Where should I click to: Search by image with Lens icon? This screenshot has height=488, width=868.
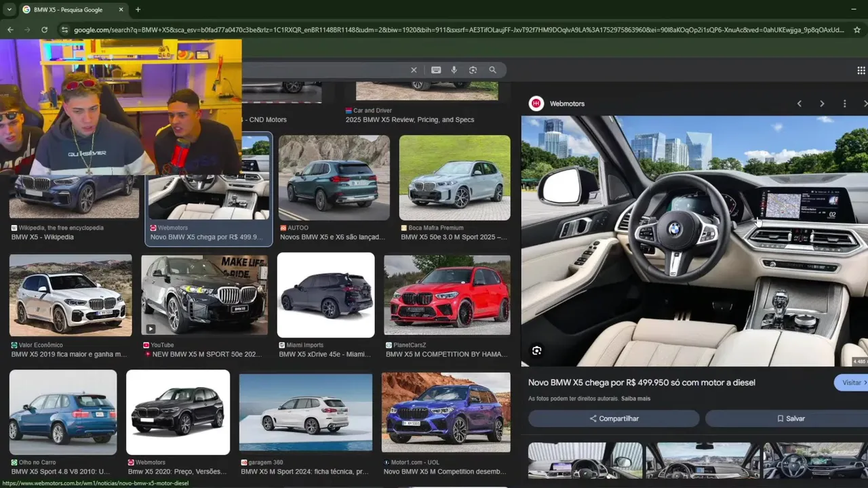point(473,70)
